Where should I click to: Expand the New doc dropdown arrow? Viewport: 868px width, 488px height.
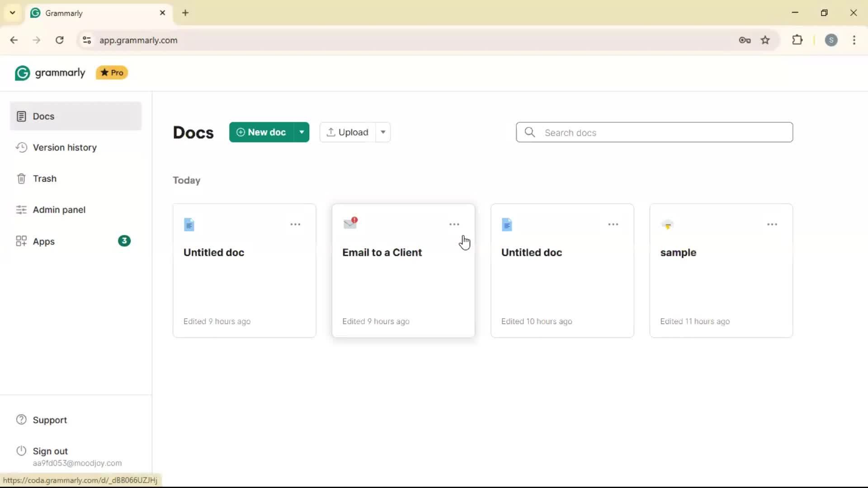302,132
